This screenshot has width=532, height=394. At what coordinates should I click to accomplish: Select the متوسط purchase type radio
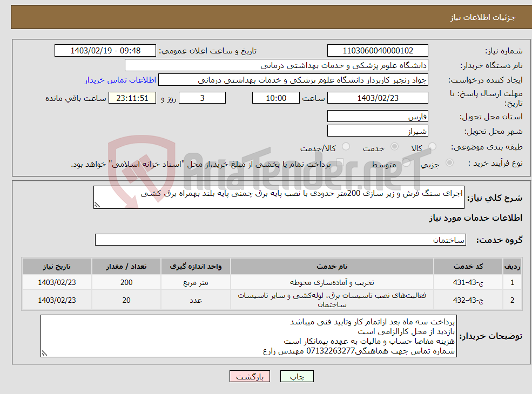click(x=406, y=163)
